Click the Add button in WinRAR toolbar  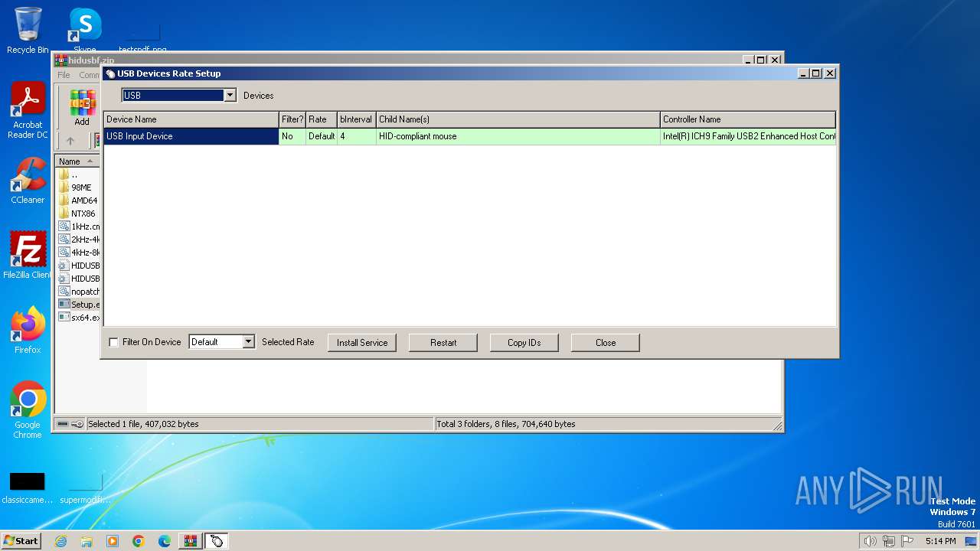pos(82,107)
